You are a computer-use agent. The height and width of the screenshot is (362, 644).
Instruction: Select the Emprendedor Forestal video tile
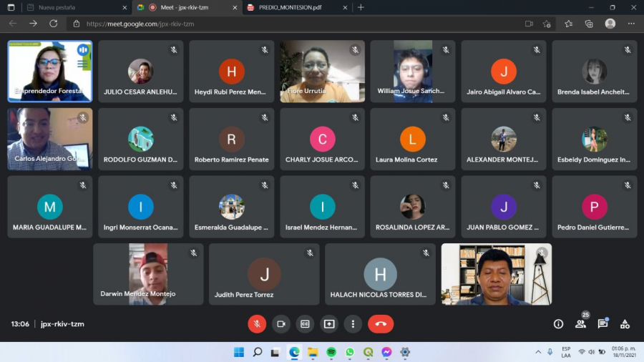pos(50,71)
